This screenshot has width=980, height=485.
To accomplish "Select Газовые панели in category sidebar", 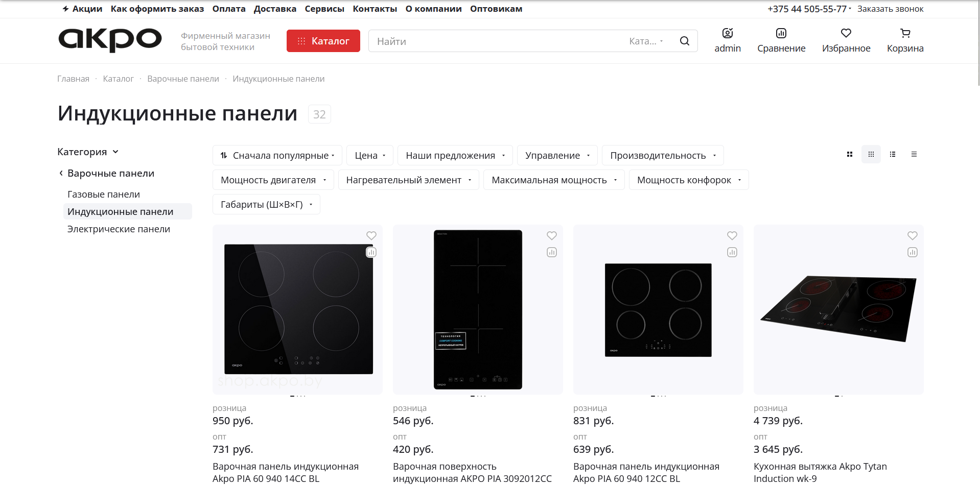I will 104,195.
